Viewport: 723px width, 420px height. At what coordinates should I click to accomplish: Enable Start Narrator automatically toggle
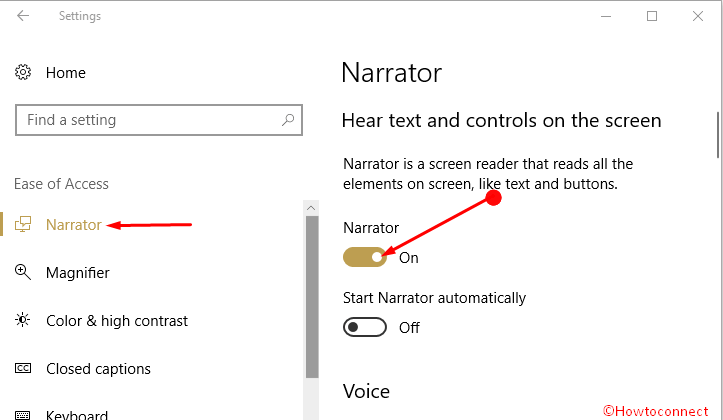(x=365, y=327)
